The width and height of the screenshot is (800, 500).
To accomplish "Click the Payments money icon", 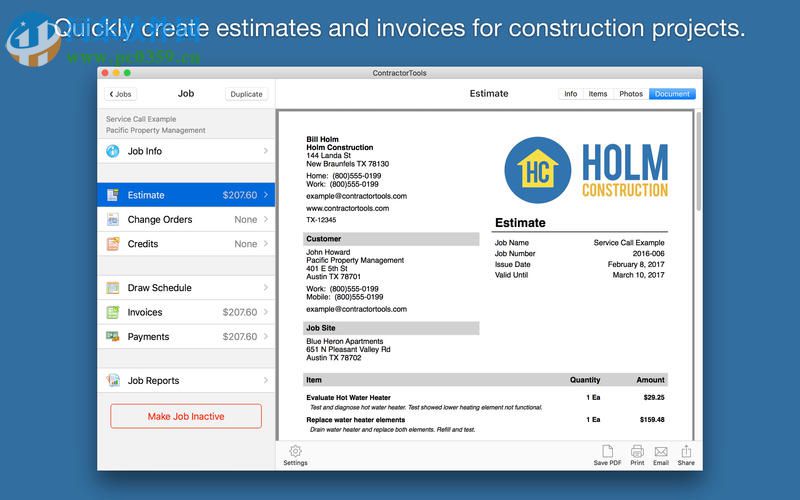I will click(x=113, y=336).
